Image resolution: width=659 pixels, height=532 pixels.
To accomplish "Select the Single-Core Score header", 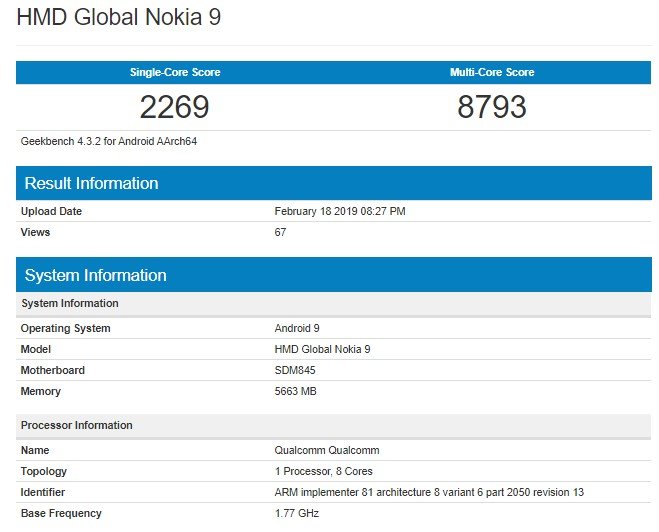I will click(x=175, y=72).
